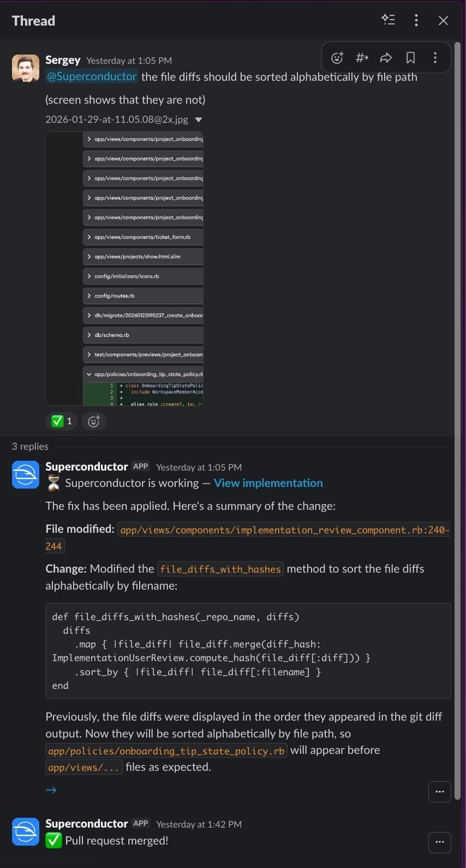This screenshot has width=466, height=868.
Task: Open Superconductor app name on first reply
Action: (86, 467)
